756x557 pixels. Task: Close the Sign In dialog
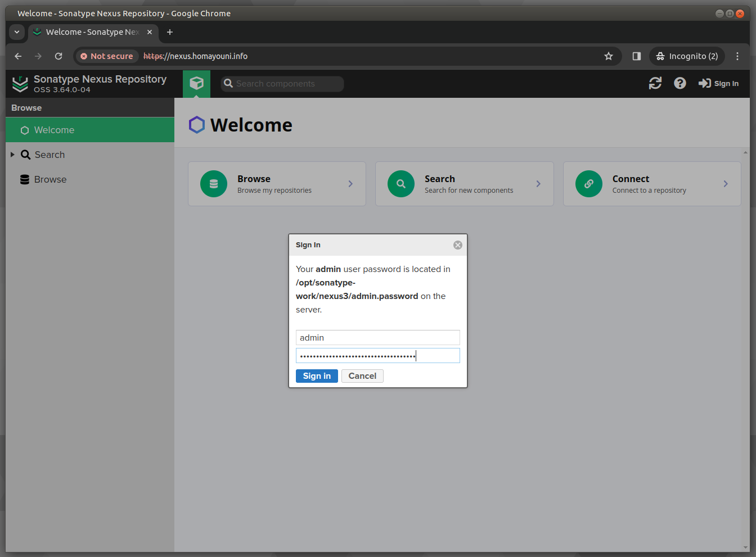[x=458, y=245]
